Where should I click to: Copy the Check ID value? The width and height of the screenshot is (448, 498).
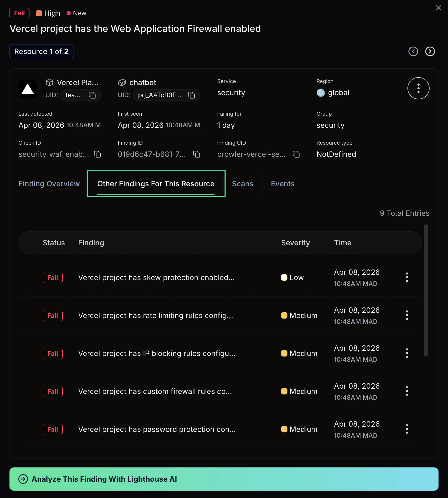[98, 154]
